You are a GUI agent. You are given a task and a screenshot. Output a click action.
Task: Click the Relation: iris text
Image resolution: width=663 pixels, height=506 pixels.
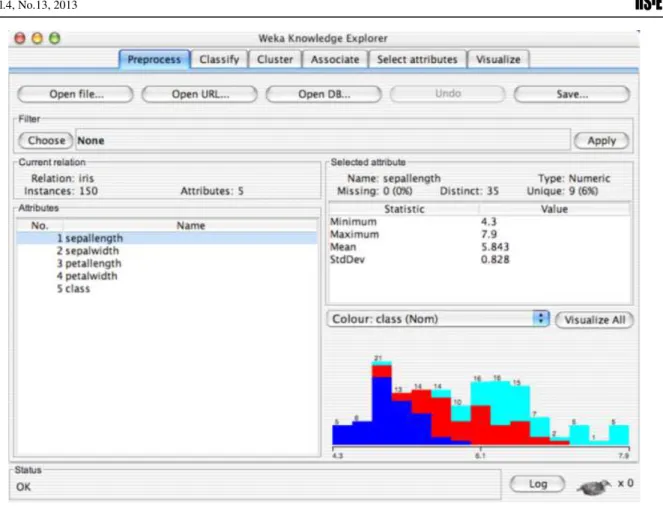tap(63, 178)
